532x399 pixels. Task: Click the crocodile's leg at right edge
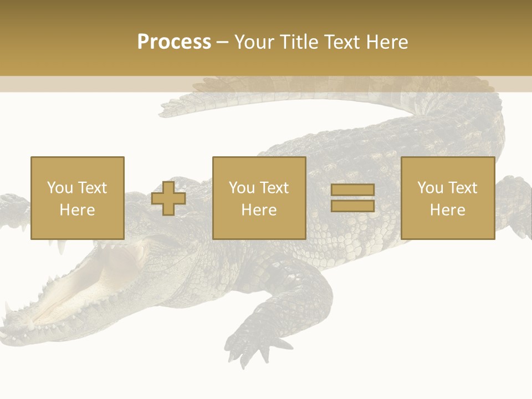[514, 205]
